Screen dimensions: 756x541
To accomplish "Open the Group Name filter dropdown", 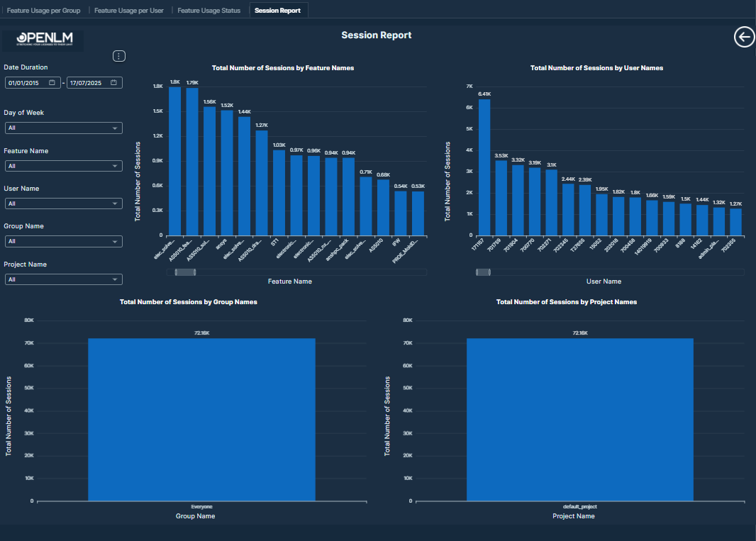I will coord(63,242).
